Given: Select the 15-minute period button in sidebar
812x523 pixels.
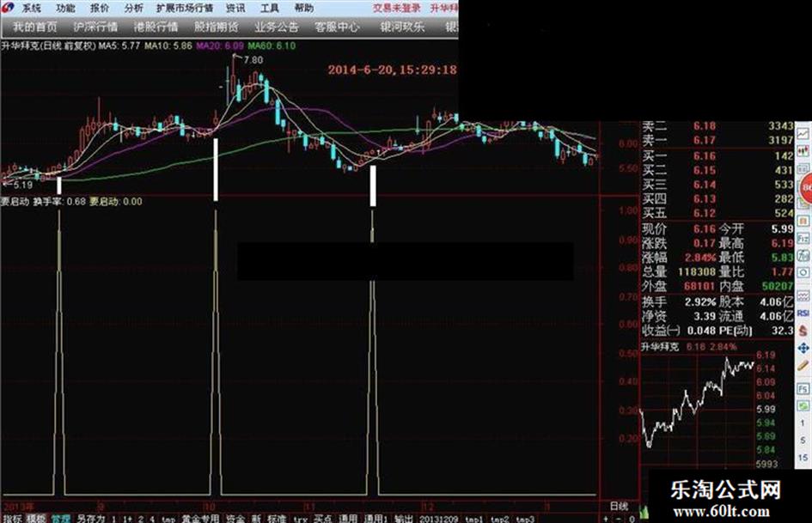Looking at the screenshot, I should pyautogui.click(x=803, y=458).
